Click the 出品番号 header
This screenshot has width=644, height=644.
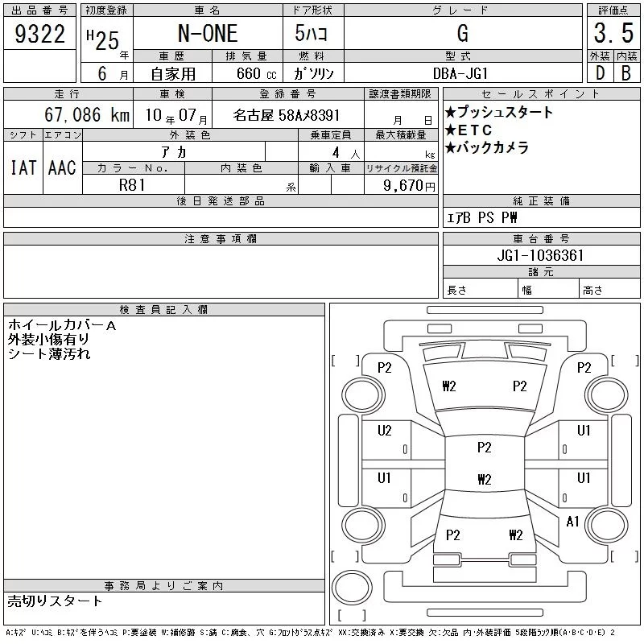tap(39, 10)
